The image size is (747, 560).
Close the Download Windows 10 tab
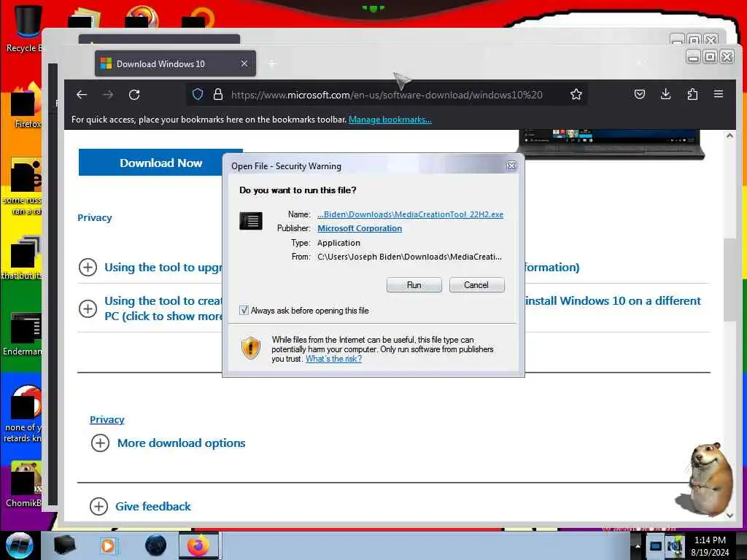[x=244, y=63]
